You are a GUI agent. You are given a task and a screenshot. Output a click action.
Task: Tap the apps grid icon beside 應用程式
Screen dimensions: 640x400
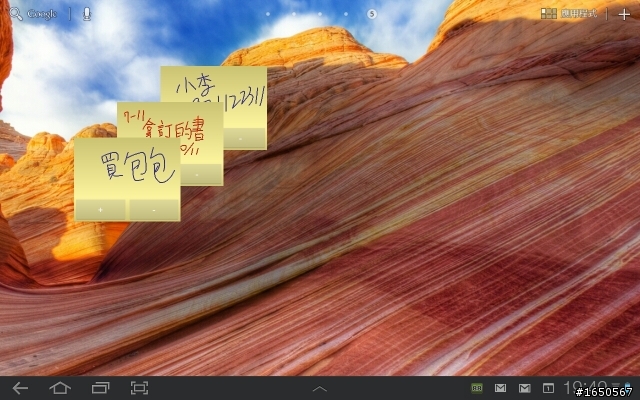click(549, 13)
